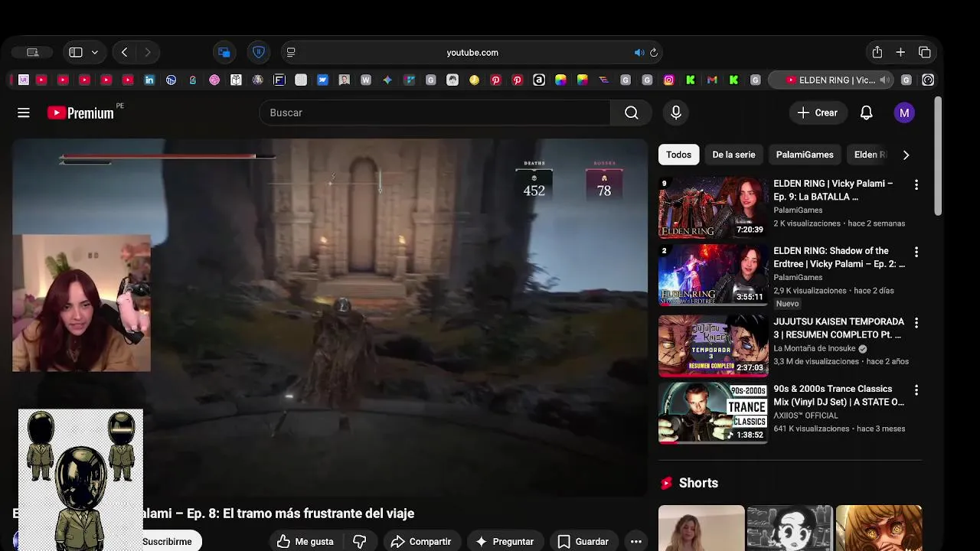Go forward with the browser forward arrow
The height and width of the screenshot is (551, 980).
click(x=147, y=52)
